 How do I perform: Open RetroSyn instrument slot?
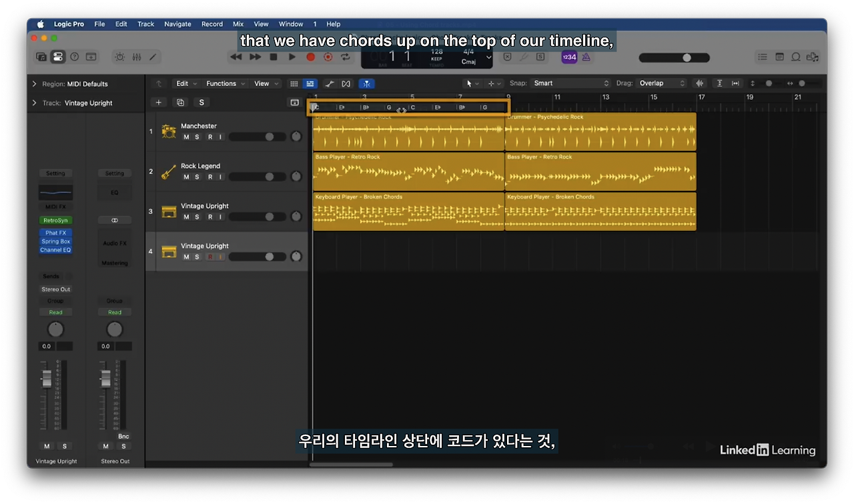click(x=55, y=220)
